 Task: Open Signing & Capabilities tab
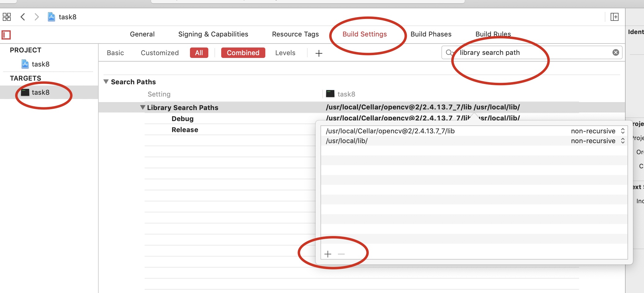pyautogui.click(x=213, y=34)
